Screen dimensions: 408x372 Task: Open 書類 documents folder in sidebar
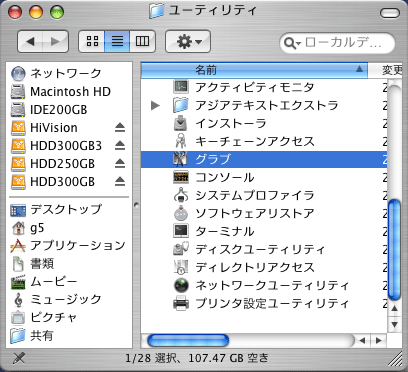(x=32, y=264)
